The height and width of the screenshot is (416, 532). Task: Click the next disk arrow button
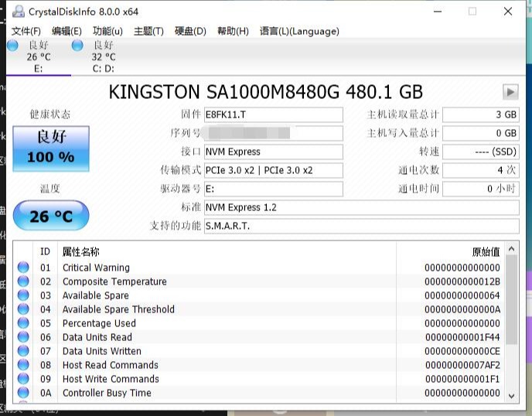pos(510,92)
